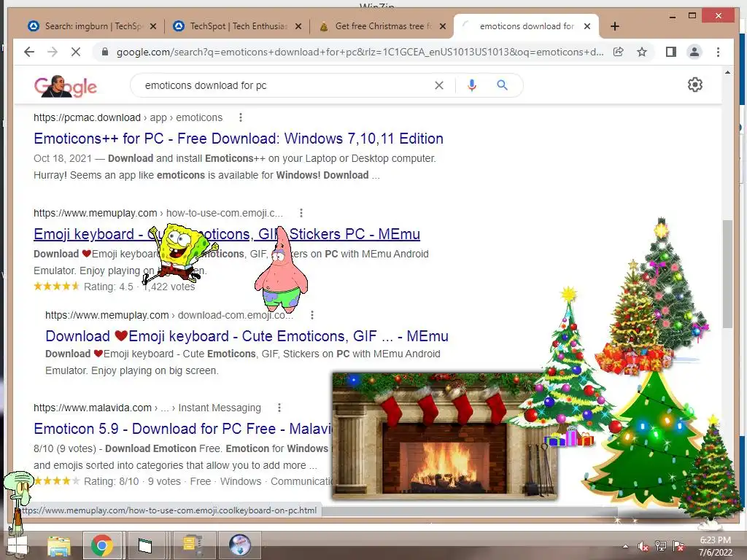The width and height of the screenshot is (747, 560).
Task: Open the Chrome profile avatar
Action: 694,52
